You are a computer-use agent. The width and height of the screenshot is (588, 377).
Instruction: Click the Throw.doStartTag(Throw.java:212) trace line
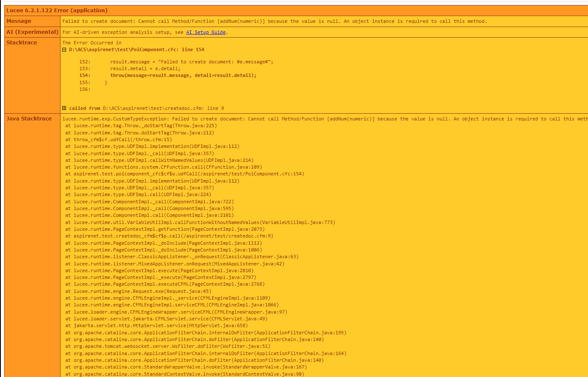point(140,133)
